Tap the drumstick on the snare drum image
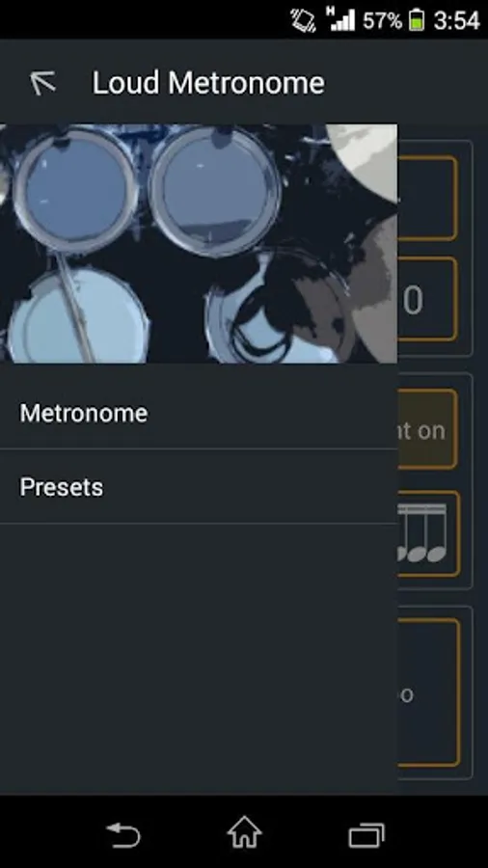This screenshot has height=868, width=488. (x=76, y=306)
